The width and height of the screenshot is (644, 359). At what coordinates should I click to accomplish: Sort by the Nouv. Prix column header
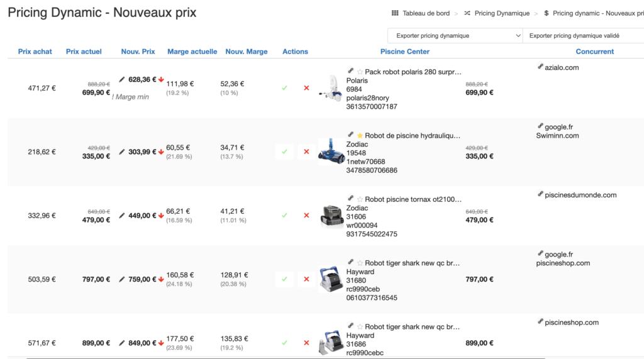pyautogui.click(x=138, y=52)
